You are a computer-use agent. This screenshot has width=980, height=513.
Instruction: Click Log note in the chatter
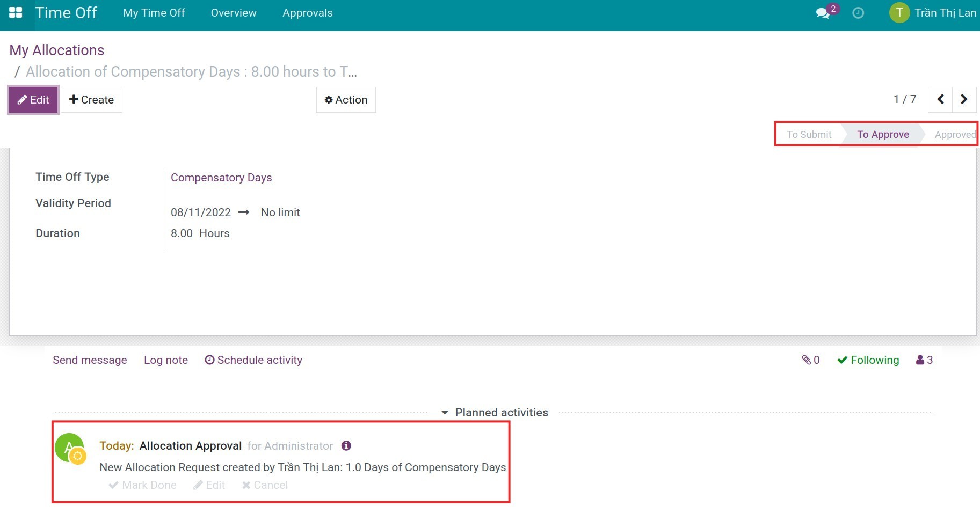[166, 360]
